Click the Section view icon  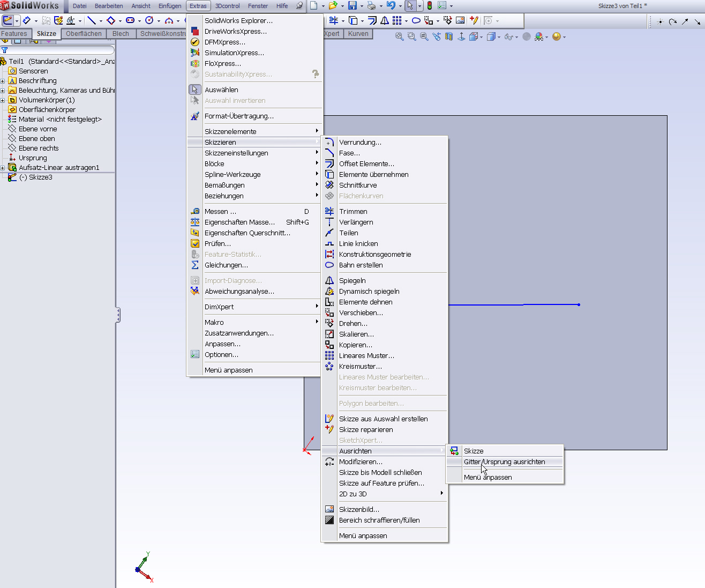coord(449,36)
